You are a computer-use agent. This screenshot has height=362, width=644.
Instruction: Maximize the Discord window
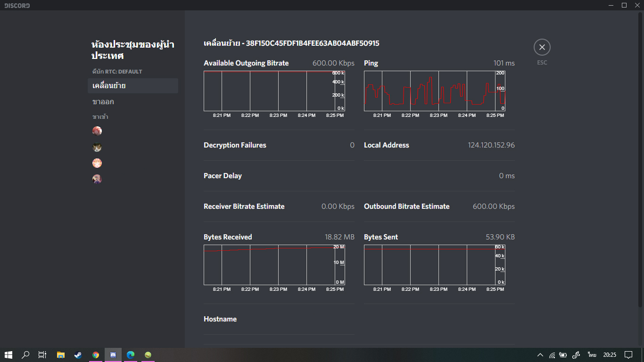[624, 5]
